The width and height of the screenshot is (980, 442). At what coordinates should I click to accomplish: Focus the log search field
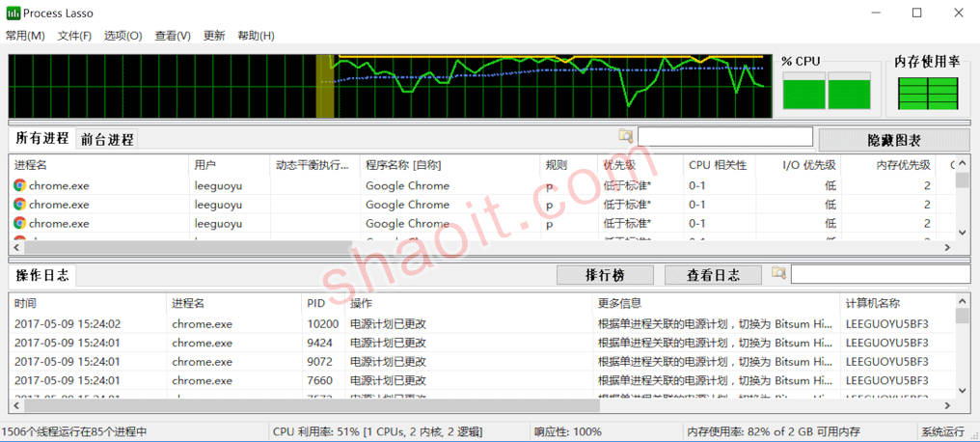coord(880,274)
